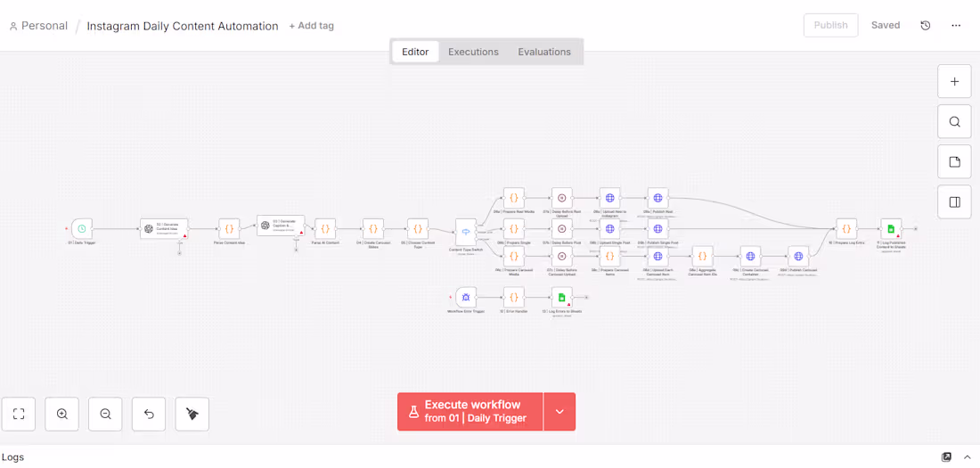Open workflow history

click(x=926, y=26)
